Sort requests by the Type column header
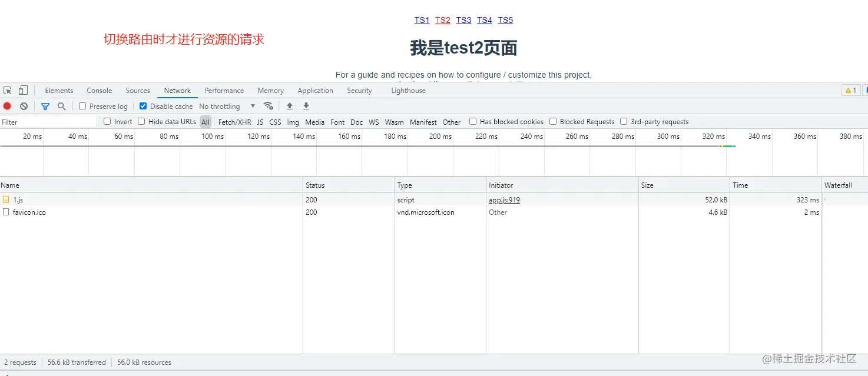This screenshot has width=868, height=376. [440, 185]
